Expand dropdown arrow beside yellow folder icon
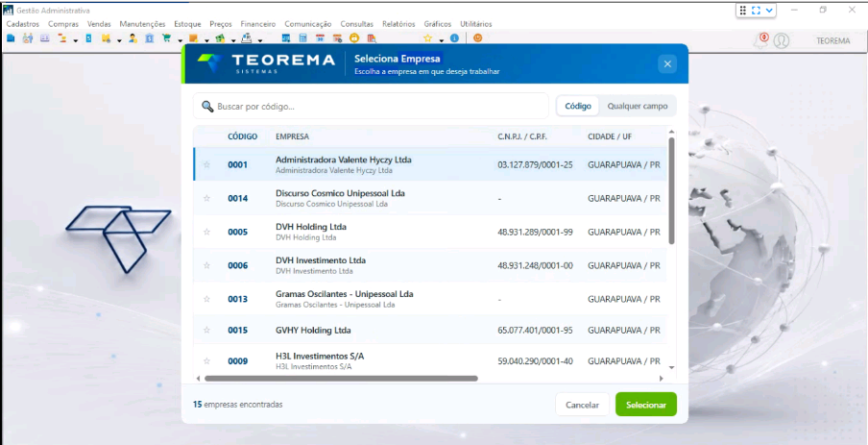This screenshot has height=445, width=868. pos(119,40)
